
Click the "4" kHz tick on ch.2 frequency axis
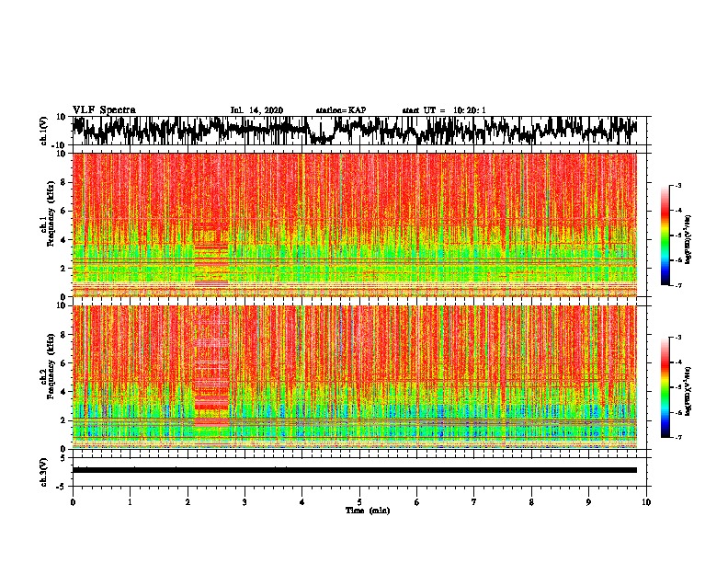click(63, 392)
